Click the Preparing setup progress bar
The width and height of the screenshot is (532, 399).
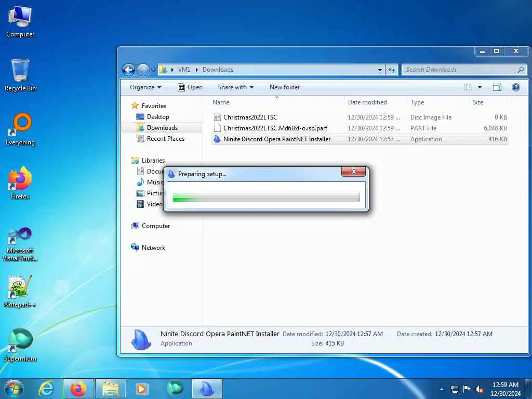[x=267, y=197]
